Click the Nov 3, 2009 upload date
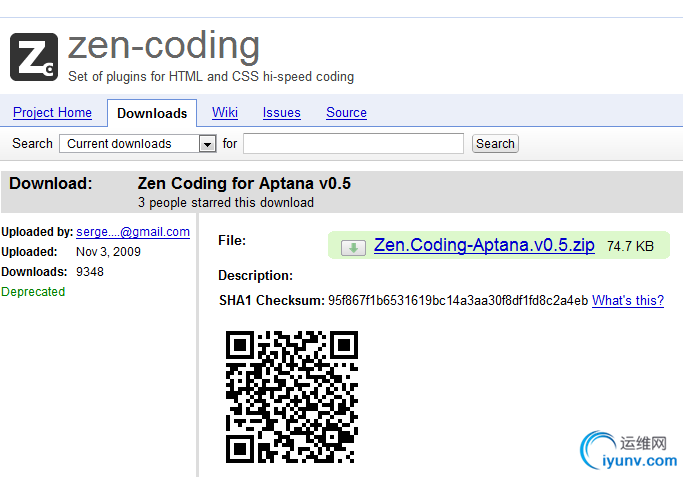This screenshot has height=477, width=683. (108, 252)
